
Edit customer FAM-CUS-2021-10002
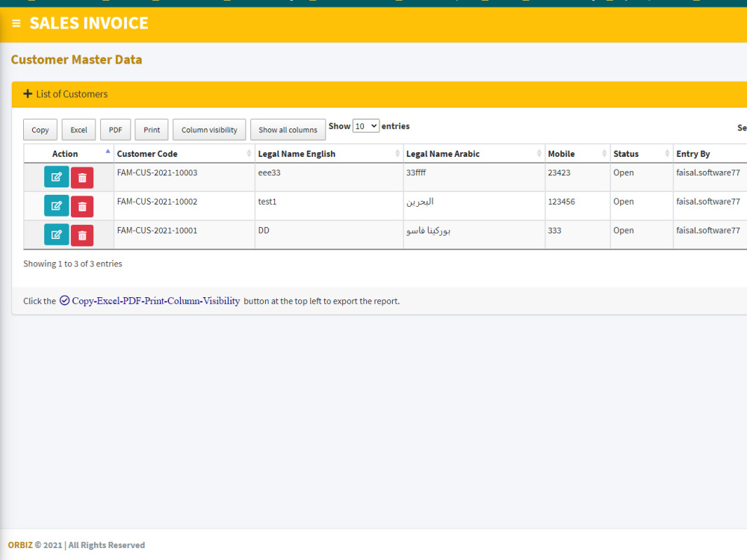point(56,206)
